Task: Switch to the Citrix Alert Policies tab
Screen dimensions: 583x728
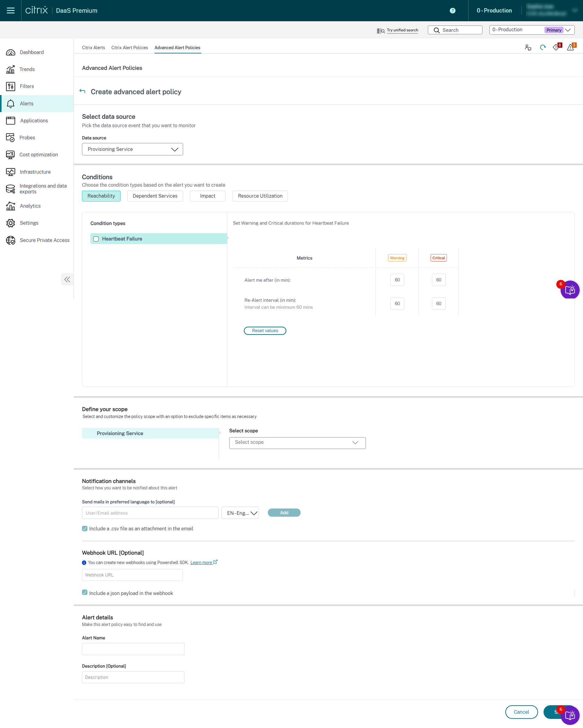Action: [130, 48]
